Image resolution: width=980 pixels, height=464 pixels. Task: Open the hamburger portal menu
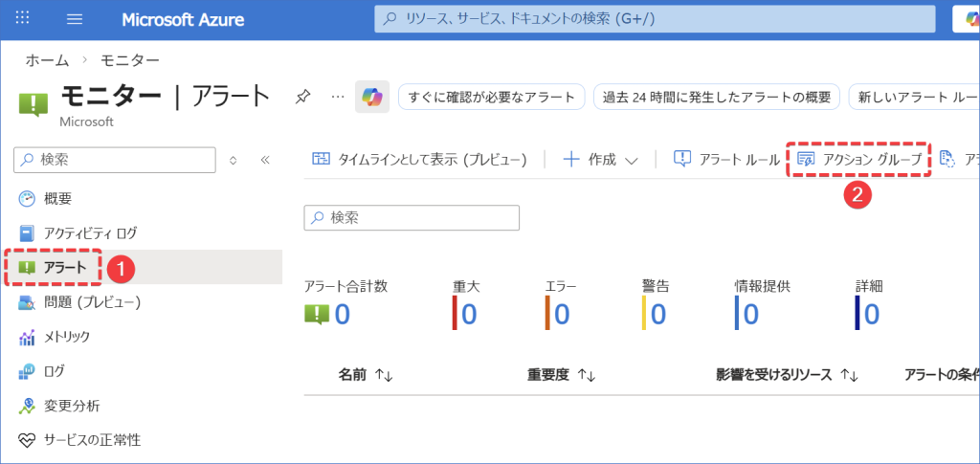pyautogui.click(x=76, y=19)
